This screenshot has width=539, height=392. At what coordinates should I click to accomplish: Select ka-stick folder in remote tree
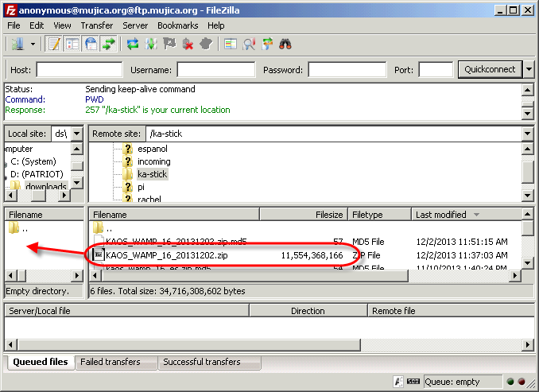[x=153, y=174]
